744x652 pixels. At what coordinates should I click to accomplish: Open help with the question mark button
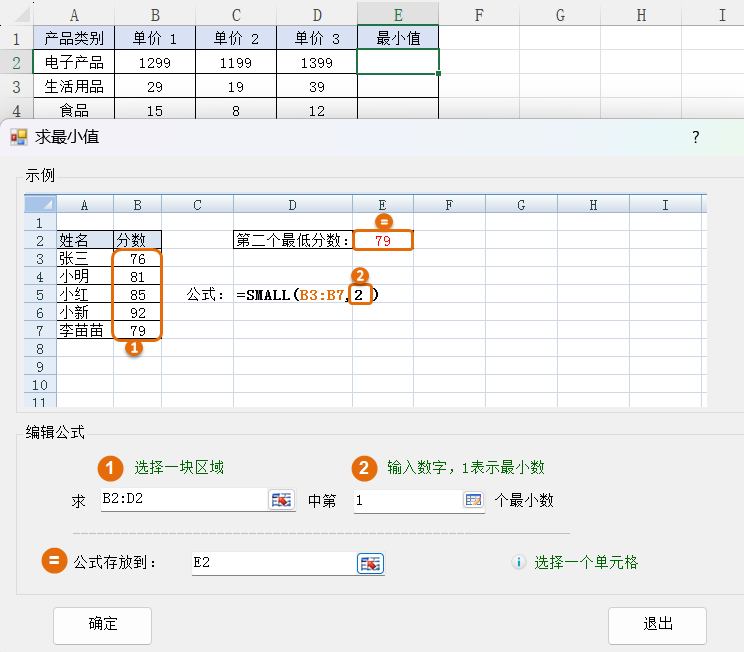695,137
